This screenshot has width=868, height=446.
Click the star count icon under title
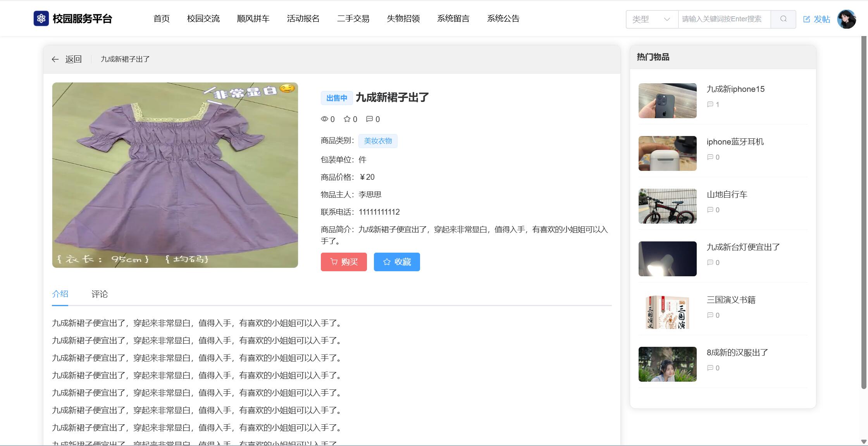click(347, 119)
